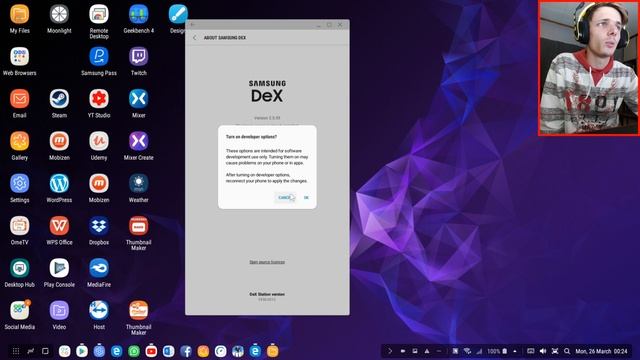Launch Steam from the desktop

pos(59,99)
